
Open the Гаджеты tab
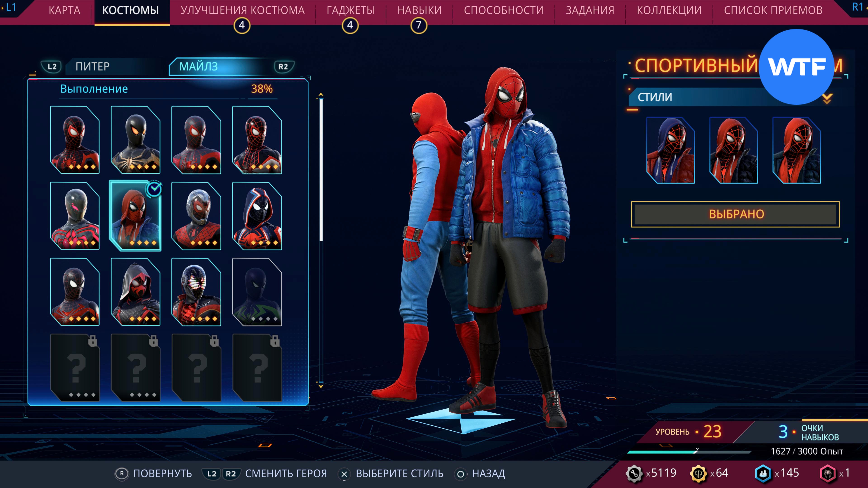pos(350,10)
